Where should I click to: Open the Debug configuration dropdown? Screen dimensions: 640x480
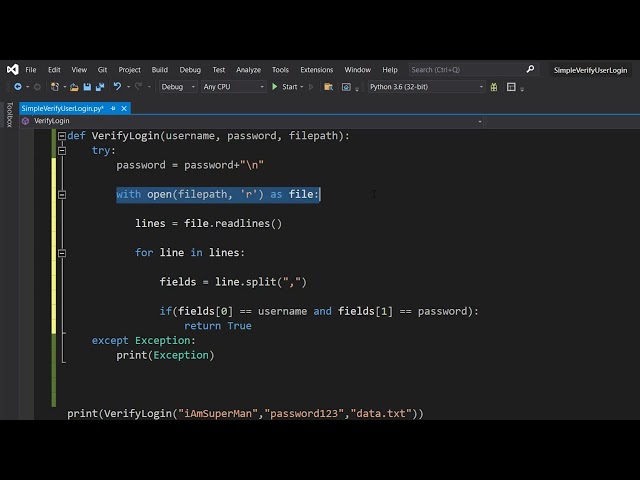(178, 87)
